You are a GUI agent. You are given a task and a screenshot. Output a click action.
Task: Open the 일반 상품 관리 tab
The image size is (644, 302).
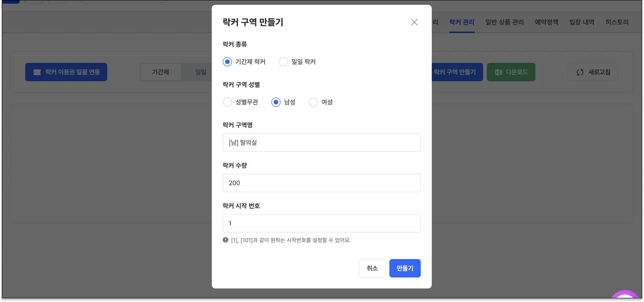click(x=504, y=22)
